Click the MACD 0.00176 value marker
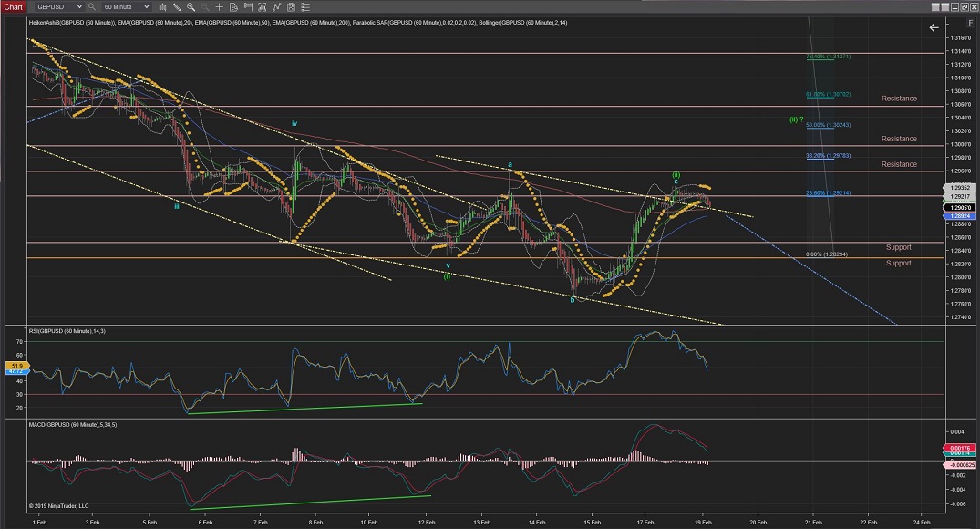 click(959, 448)
